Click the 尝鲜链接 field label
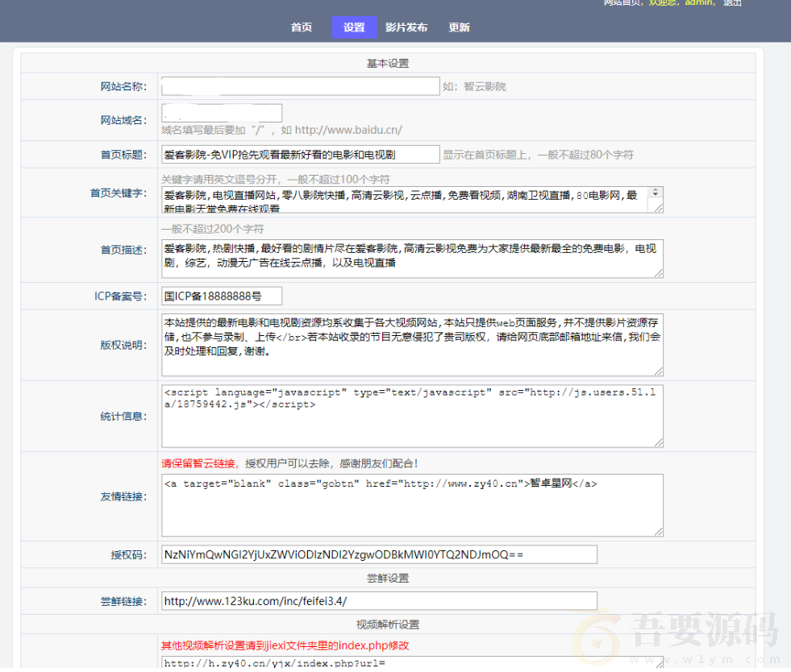This screenshot has height=672, width=791. point(123,601)
